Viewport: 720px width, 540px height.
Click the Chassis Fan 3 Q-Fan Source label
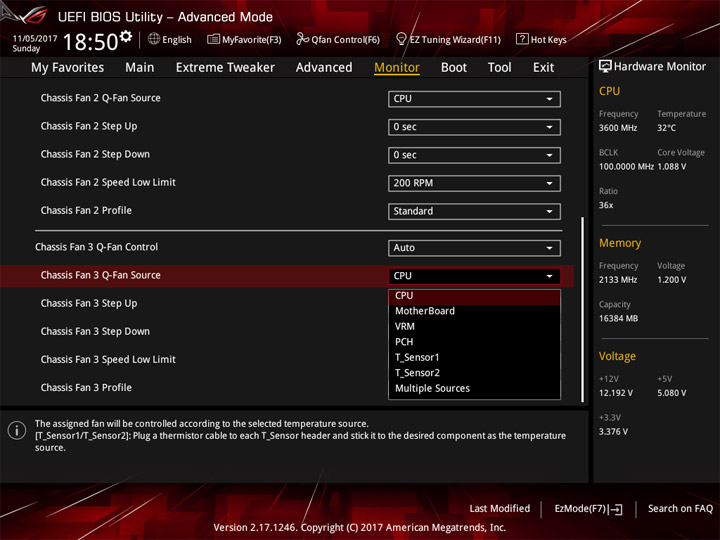point(101,275)
